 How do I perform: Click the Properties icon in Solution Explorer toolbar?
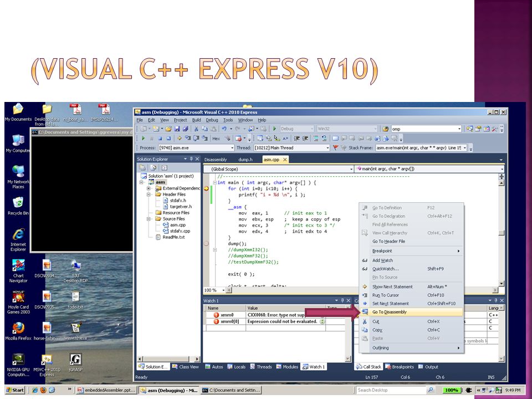pyautogui.click(x=143, y=167)
